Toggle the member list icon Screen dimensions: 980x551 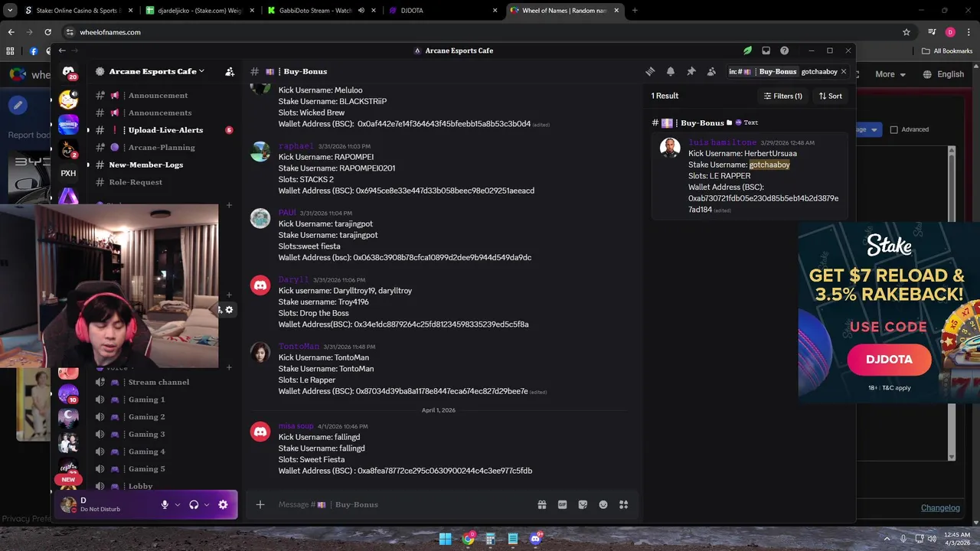(x=711, y=71)
